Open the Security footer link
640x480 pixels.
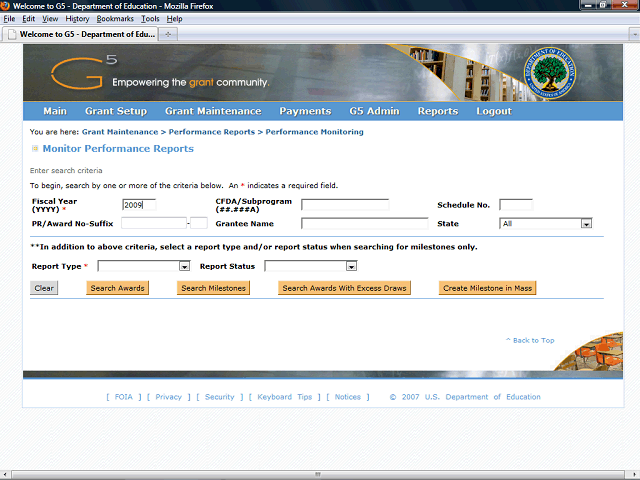click(x=220, y=397)
